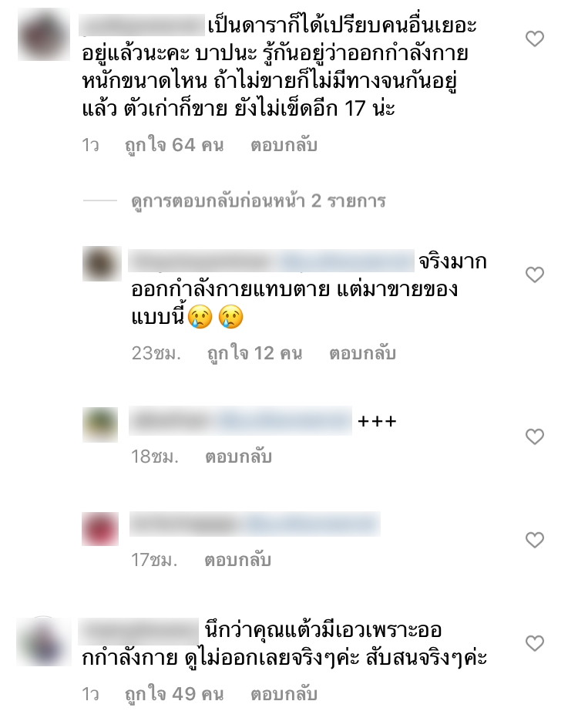The width and height of the screenshot is (578, 728).
Task: Open avatar of the bottom commenter
Action: (x=44, y=642)
